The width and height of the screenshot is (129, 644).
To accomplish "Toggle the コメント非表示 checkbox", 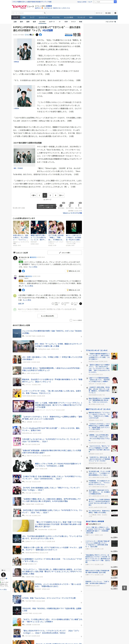I will 71,320.
